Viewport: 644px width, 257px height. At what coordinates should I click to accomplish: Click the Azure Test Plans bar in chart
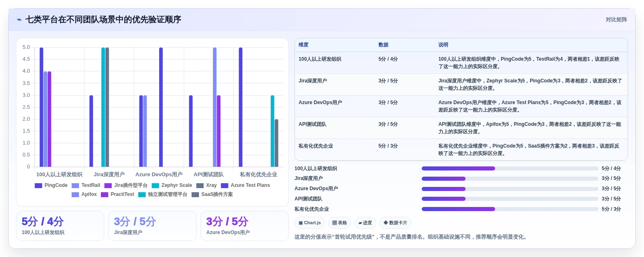(161, 107)
